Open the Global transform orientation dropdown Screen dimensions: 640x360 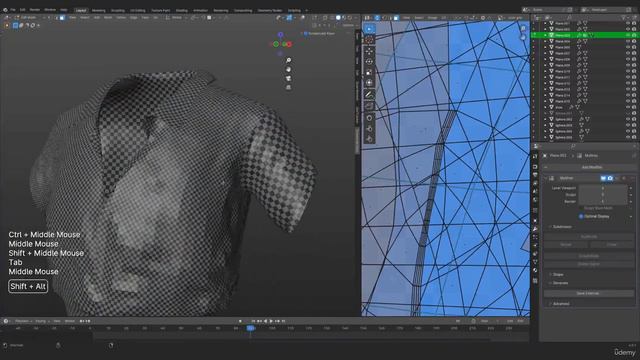[176, 18]
